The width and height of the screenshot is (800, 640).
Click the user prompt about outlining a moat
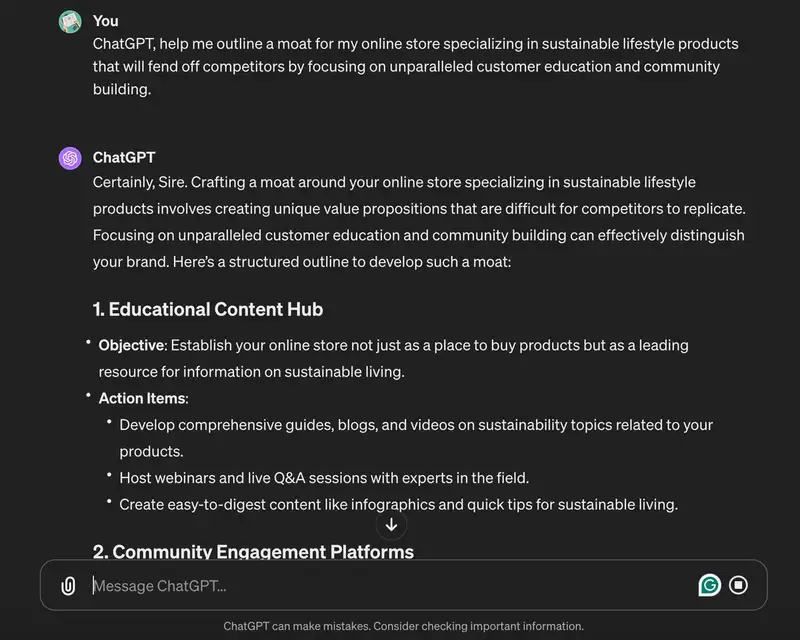click(415, 66)
